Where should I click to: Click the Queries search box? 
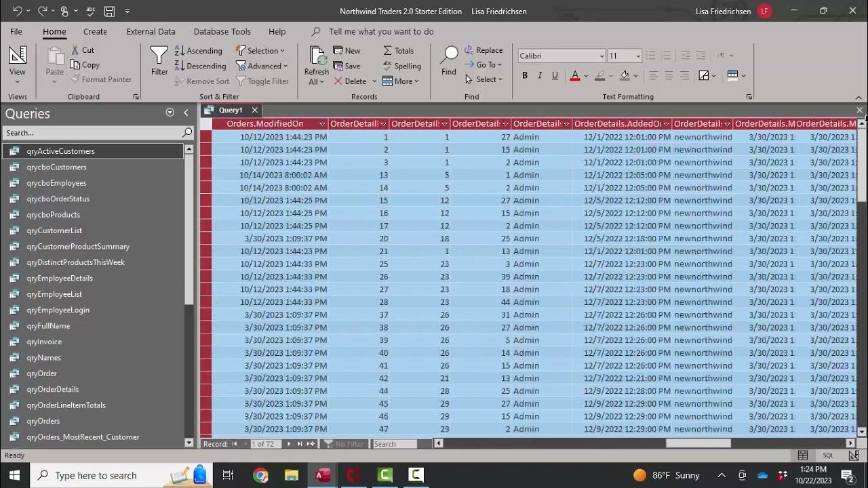[94, 133]
